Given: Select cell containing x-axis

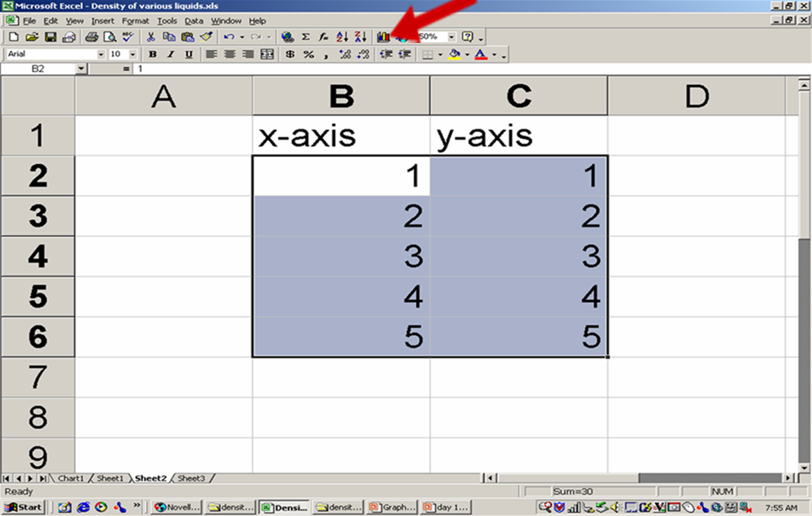Looking at the screenshot, I should [341, 136].
